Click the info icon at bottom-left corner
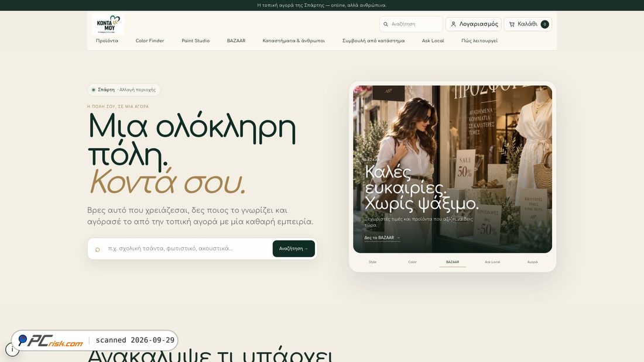 coord(12,349)
